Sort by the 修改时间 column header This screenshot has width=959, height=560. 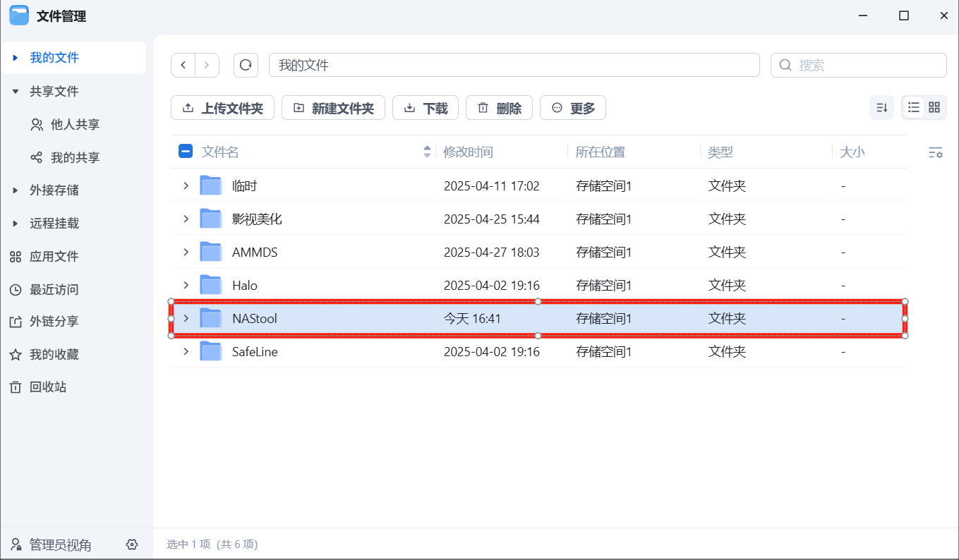pos(468,152)
